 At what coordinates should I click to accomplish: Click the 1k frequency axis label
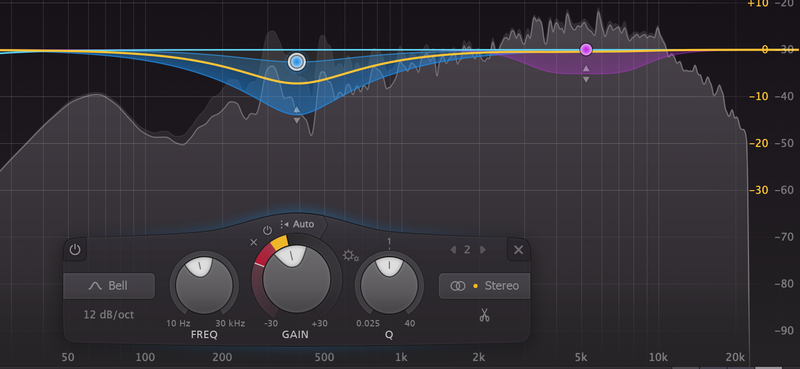(402, 357)
